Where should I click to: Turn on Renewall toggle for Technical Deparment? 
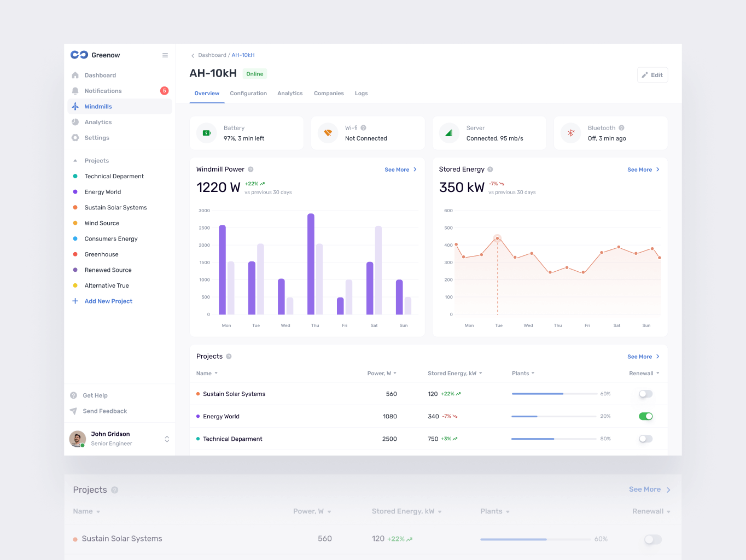coord(645,439)
